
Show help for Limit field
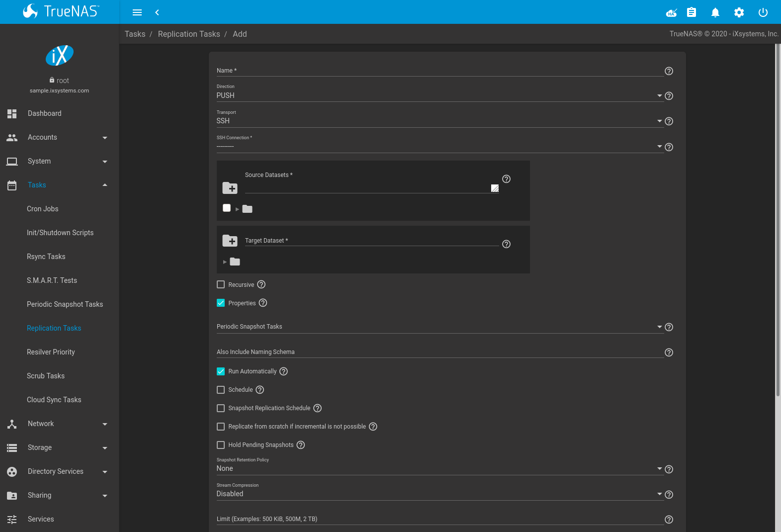pyautogui.click(x=669, y=520)
